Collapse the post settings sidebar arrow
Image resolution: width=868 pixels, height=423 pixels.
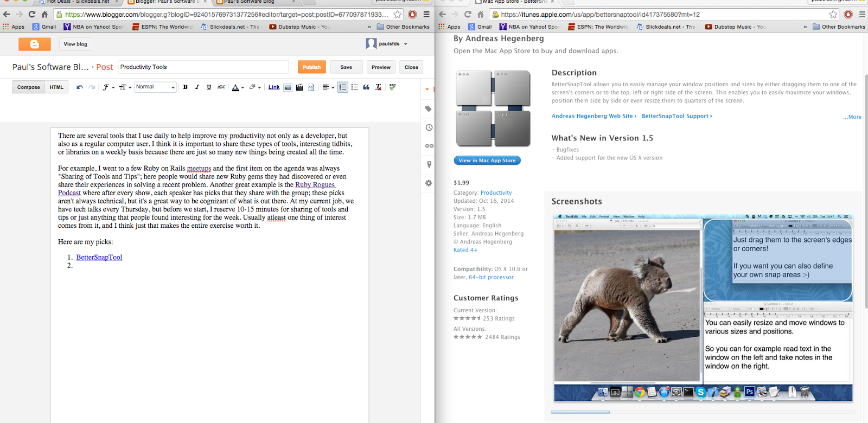(x=427, y=89)
